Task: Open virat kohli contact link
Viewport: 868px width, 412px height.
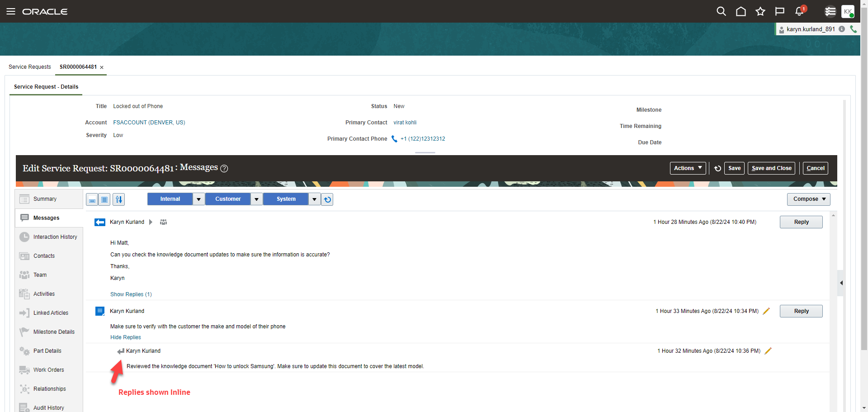Action: coord(405,123)
